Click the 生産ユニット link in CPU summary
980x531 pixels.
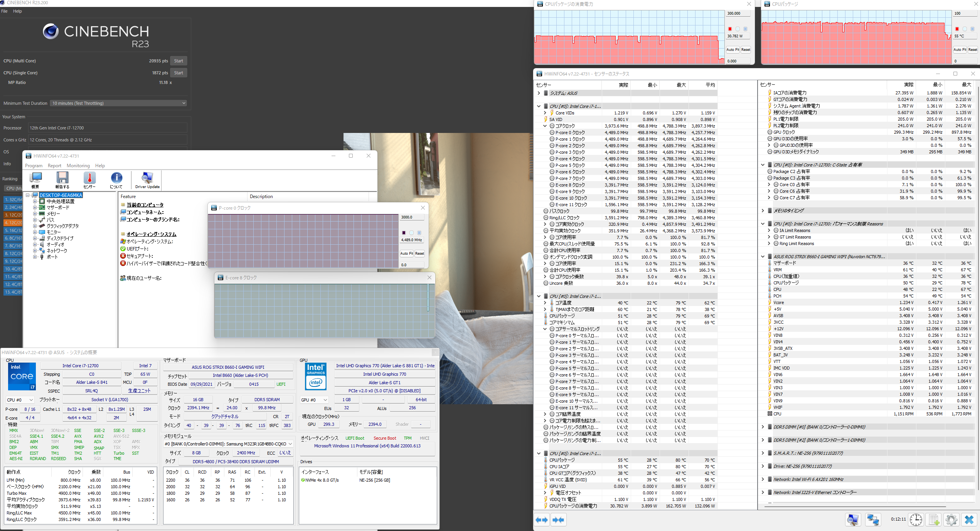(x=139, y=391)
